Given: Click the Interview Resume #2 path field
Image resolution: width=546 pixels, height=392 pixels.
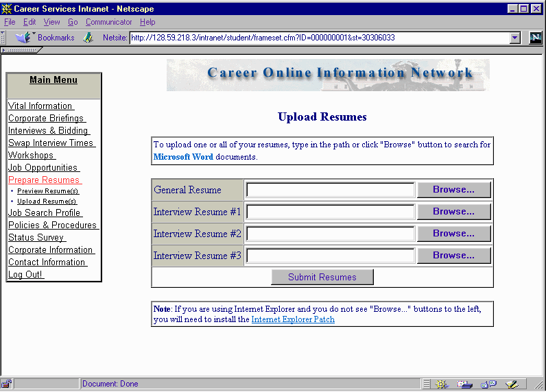Looking at the screenshot, I should pos(330,234).
